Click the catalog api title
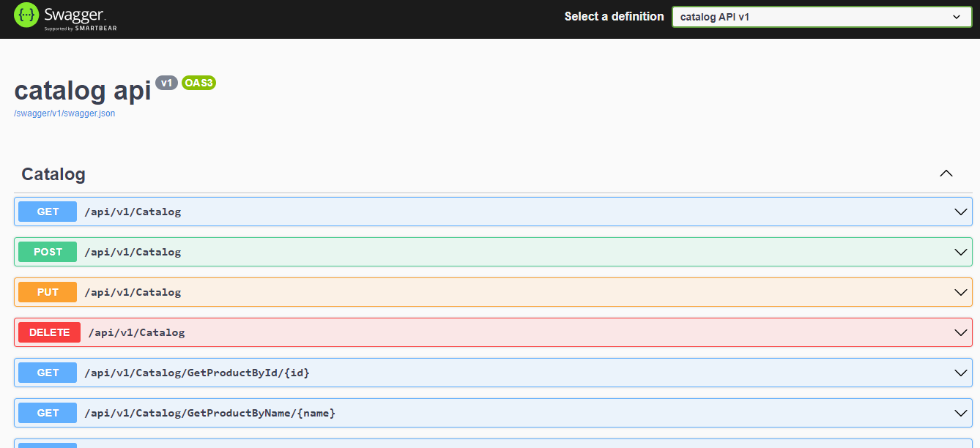 [83, 90]
